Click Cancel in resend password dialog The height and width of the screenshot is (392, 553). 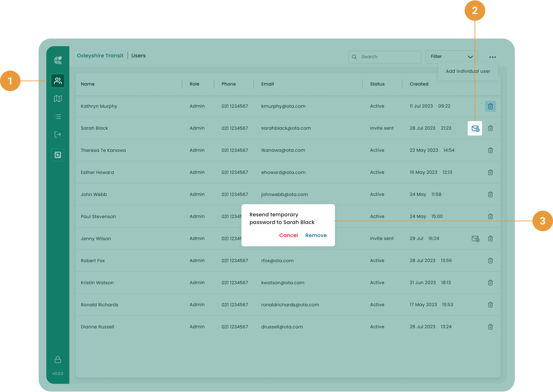pyautogui.click(x=288, y=235)
